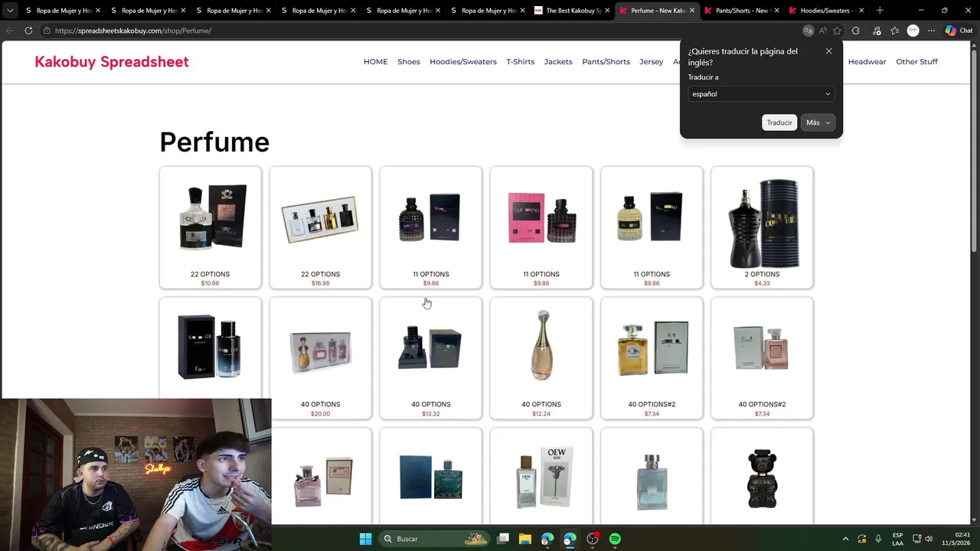Show hidden system tray icons
Screen dimensions: 980x551
coord(845,539)
